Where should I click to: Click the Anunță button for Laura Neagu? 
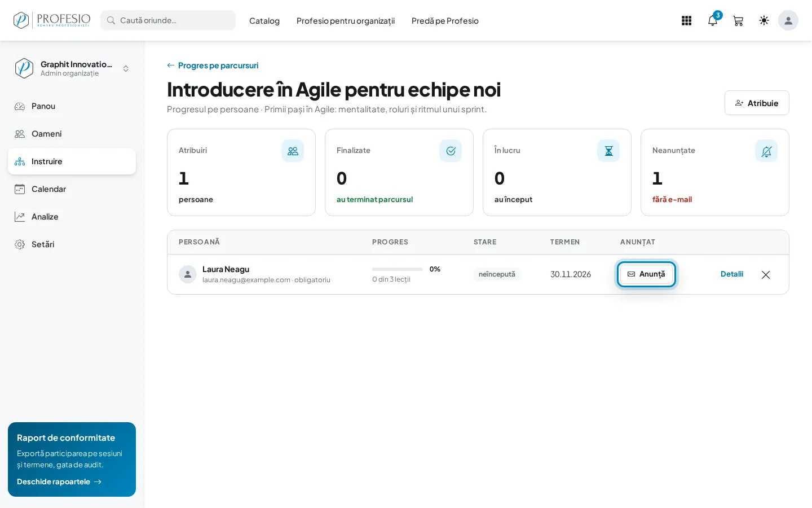[x=646, y=274]
